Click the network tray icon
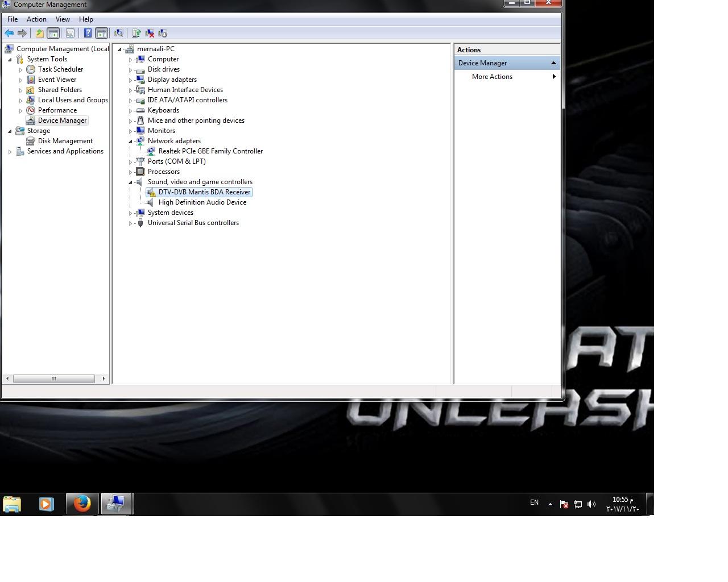Screen dimensions: 728x582 tap(578, 504)
